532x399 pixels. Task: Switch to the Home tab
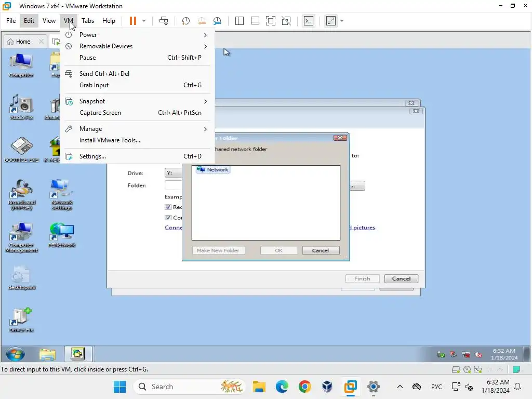pos(23,42)
